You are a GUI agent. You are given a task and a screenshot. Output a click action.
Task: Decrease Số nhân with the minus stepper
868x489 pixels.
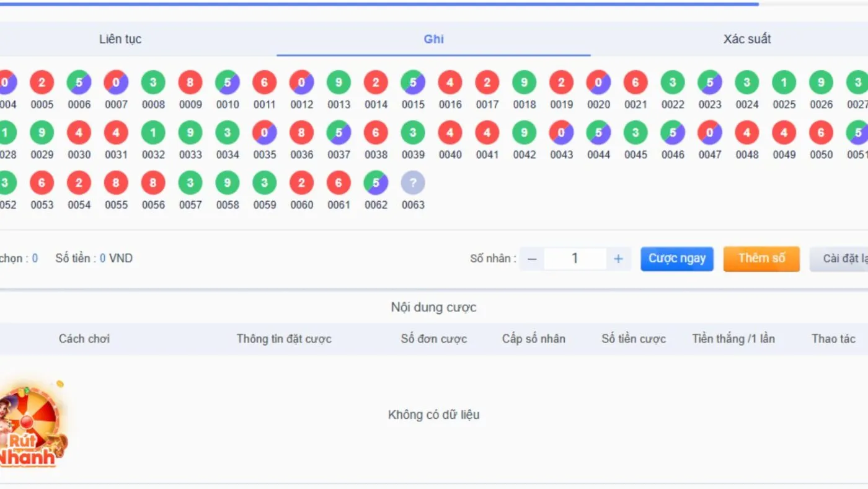(x=531, y=259)
